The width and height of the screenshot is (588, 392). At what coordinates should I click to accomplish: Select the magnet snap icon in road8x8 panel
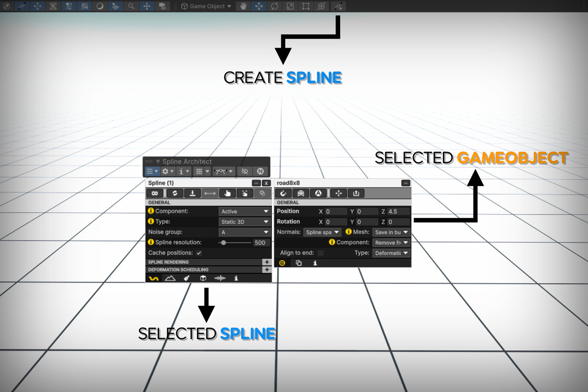(x=283, y=194)
